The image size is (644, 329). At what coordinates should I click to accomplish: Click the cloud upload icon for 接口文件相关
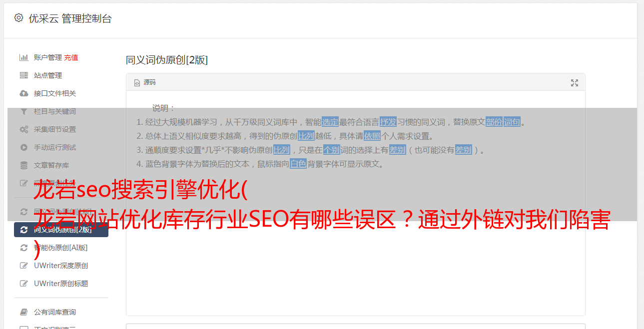pyautogui.click(x=23, y=93)
